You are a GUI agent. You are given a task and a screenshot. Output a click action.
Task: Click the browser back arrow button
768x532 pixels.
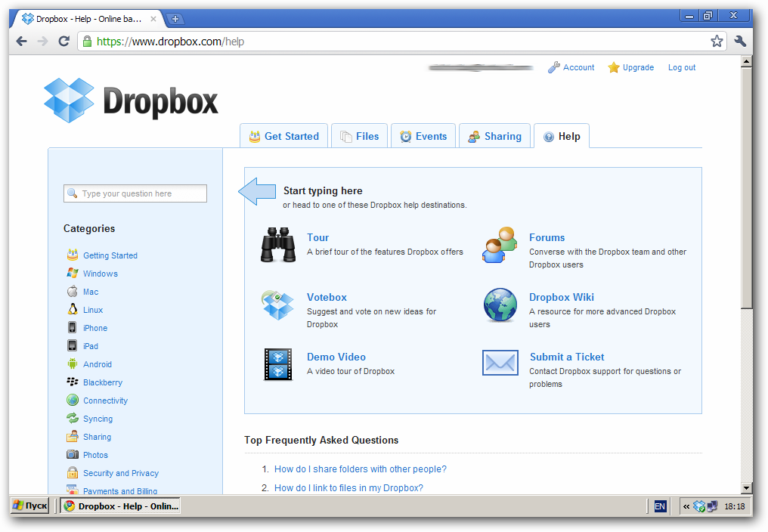click(x=22, y=41)
